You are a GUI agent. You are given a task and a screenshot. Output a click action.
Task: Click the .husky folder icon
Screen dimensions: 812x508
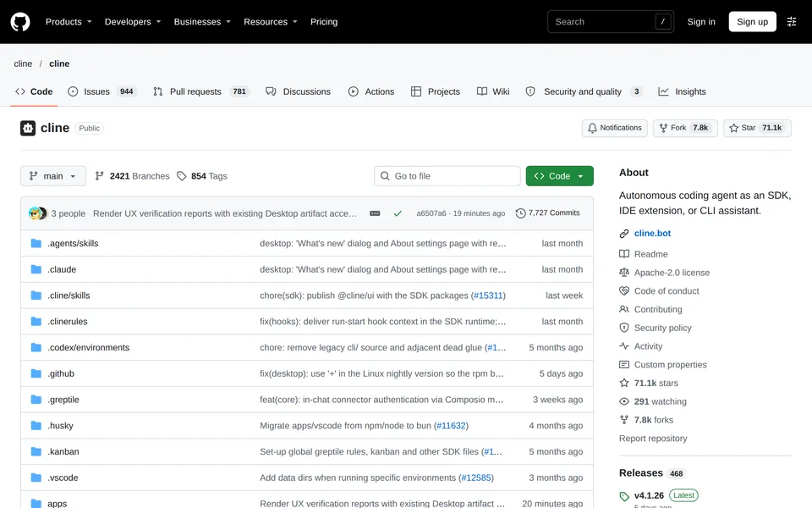point(36,426)
